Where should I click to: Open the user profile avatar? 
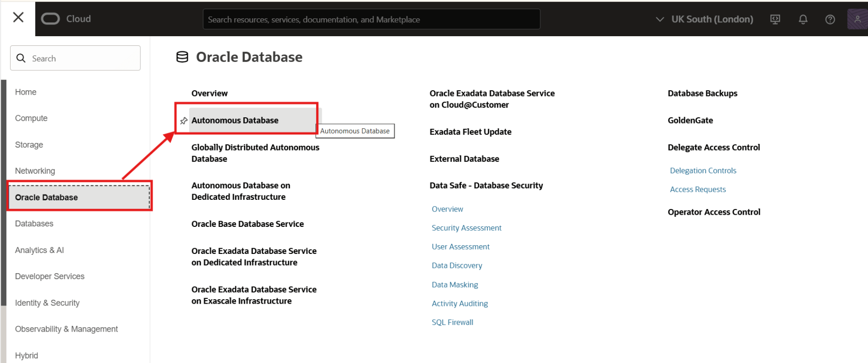[x=857, y=19]
